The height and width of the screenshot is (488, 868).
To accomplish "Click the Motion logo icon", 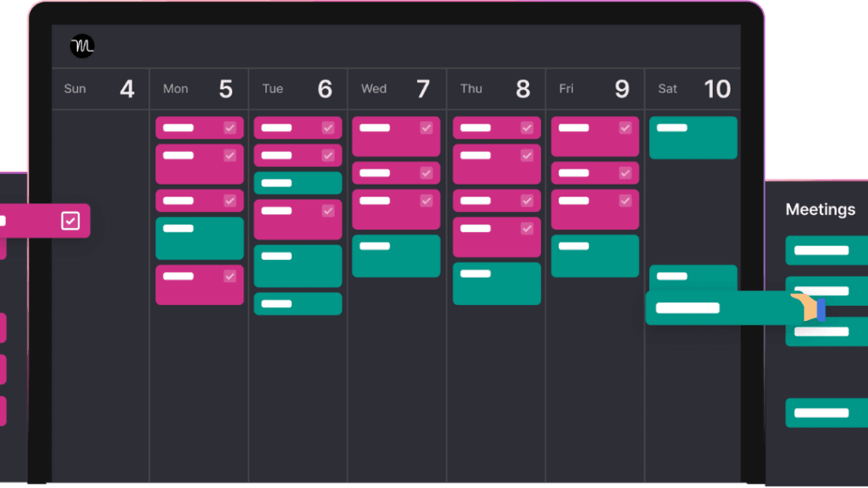I will coord(82,47).
